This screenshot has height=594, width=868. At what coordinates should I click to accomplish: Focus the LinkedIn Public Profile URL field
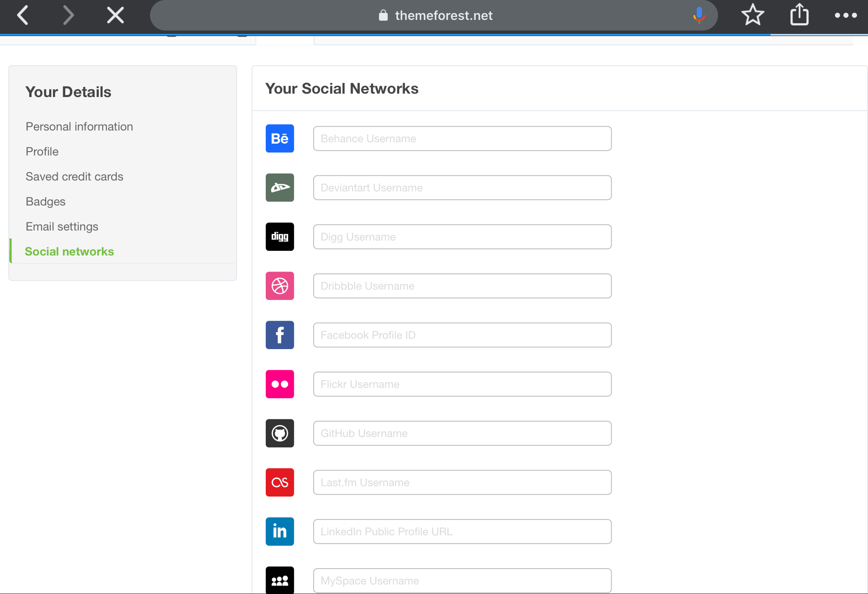point(462,532)
